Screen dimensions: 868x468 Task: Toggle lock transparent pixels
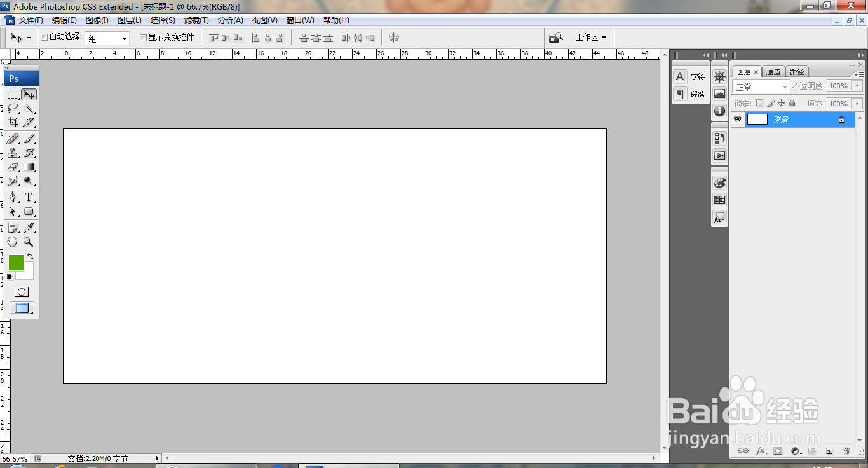click(759, 103)
